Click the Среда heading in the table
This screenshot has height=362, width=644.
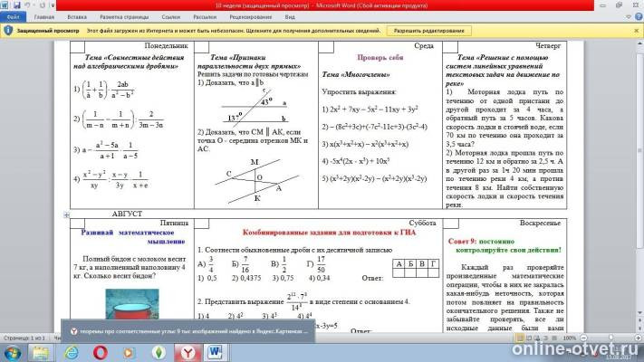pyautogui.click(x=424, y=46)
